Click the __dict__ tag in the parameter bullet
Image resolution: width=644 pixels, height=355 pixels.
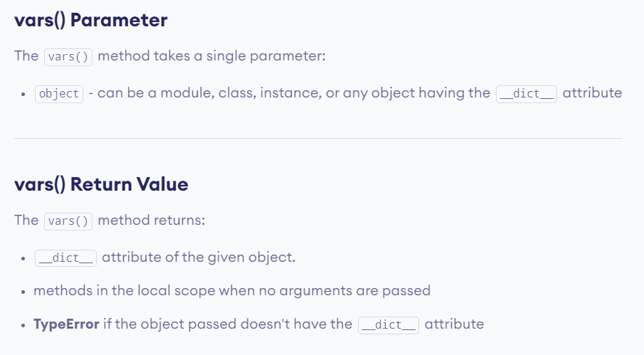pos(527,94)
